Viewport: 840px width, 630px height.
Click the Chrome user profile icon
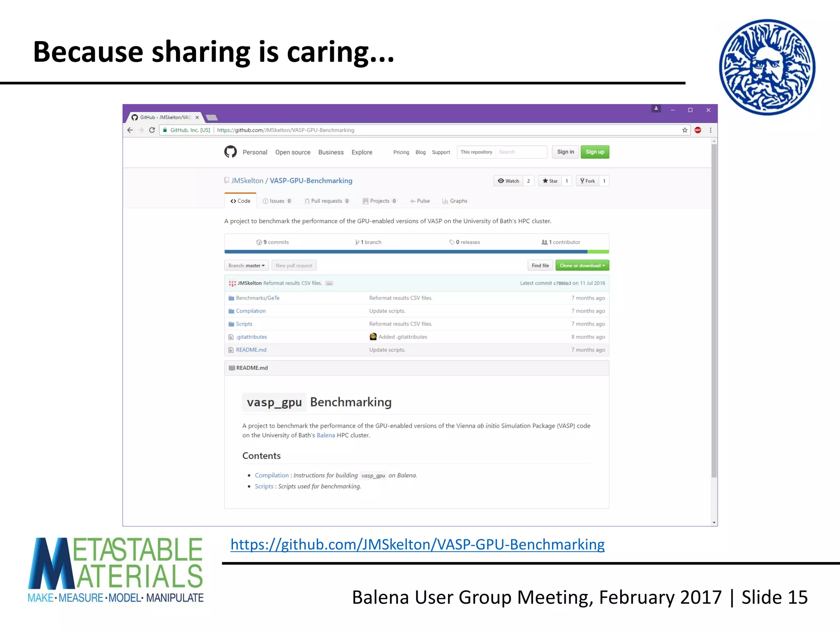(x=656, y=109)
